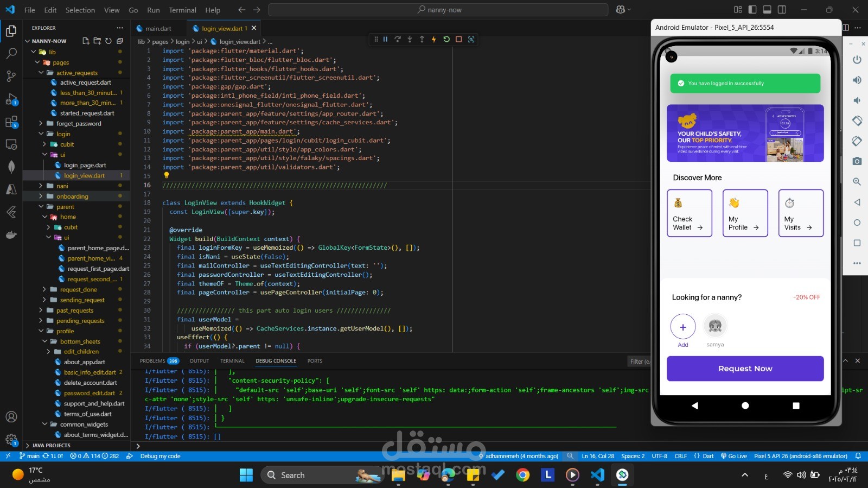Click emulator power button
Image resolution: width=868 pixels, height=488 pixels.
click(857, 60)
